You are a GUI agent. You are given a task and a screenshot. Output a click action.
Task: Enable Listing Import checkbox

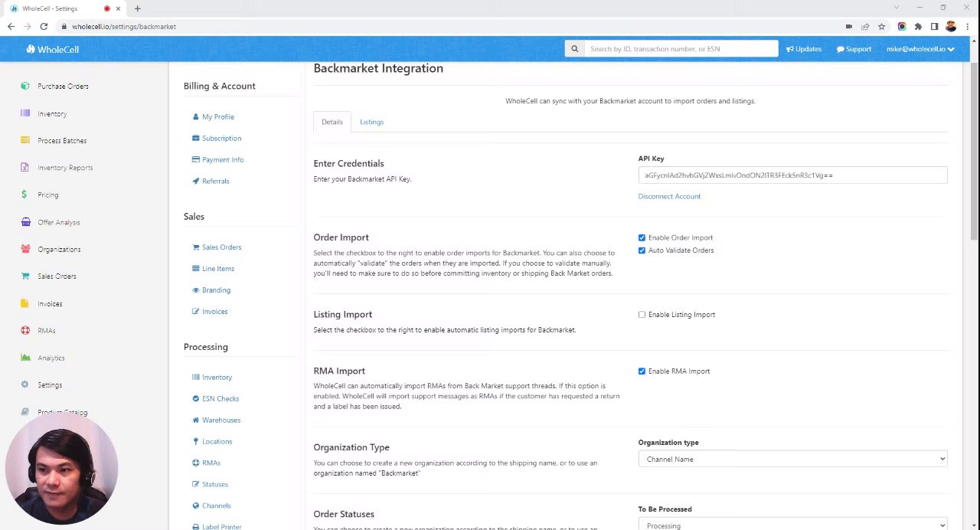(x=642, y=315)
